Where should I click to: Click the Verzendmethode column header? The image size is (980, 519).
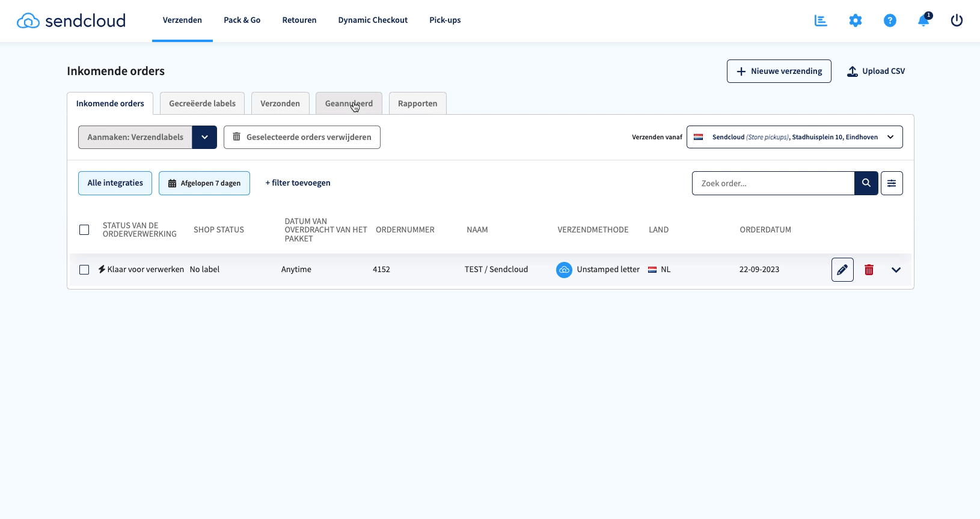click(593, 230)
